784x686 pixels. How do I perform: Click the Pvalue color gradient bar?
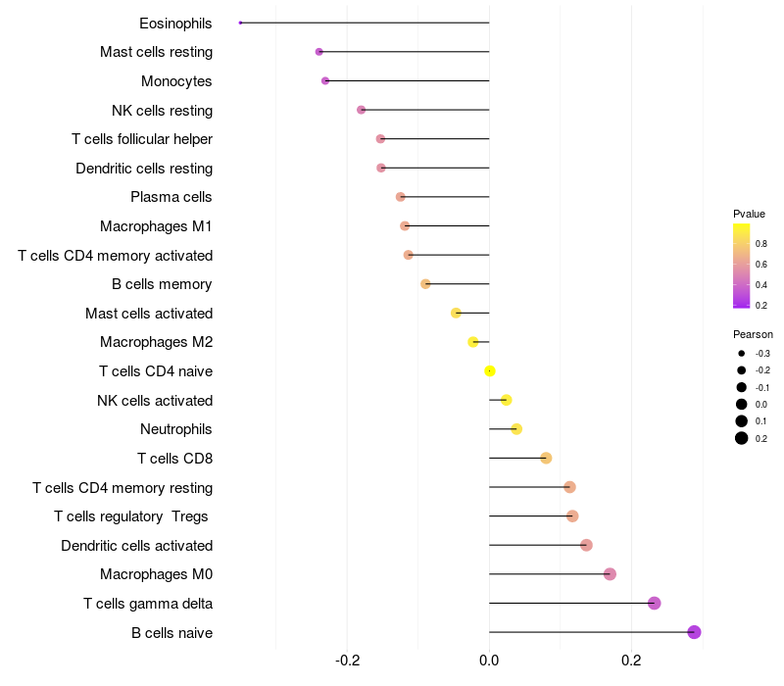tap(741, 266)
